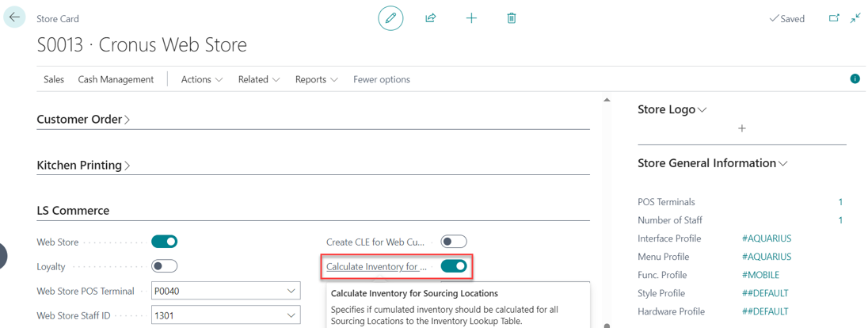Open the Cash Management menu
This screenshot has width=868, height=328.
116,79
